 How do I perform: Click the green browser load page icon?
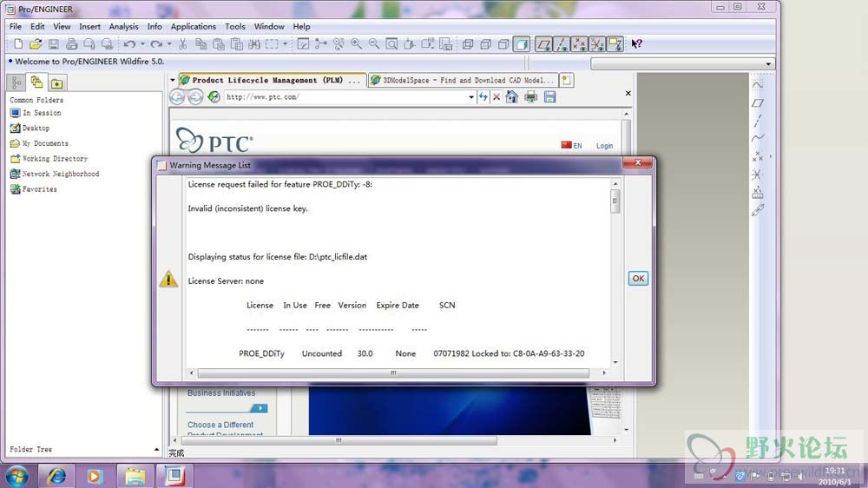[214, 97]
